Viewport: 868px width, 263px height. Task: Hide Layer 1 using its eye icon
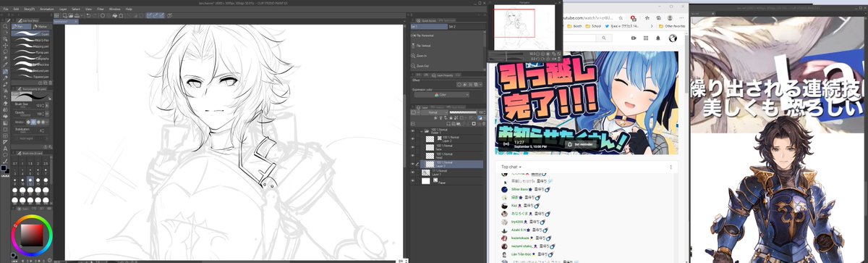coord(414,172)
